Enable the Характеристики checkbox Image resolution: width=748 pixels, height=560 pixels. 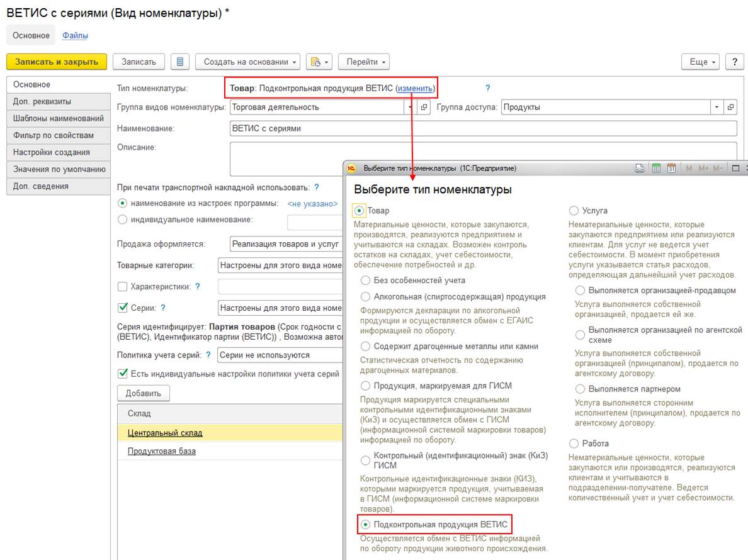coord(123,286)
